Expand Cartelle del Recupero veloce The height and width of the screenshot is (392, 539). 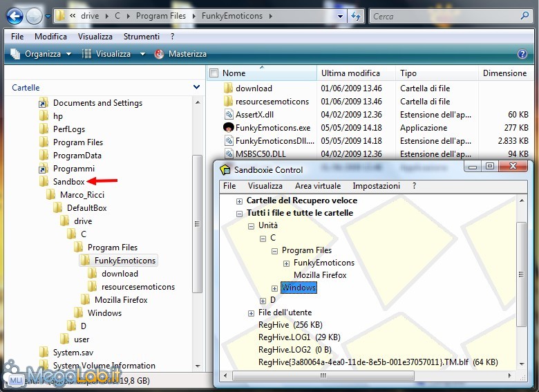(x=239, y=201)
